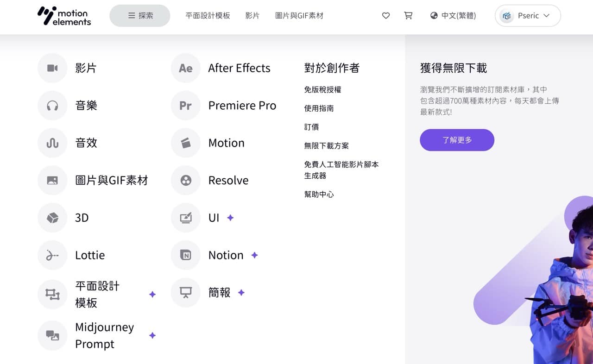Open the 探索 explore menu button
This screenshot has width=593, height=364.
[x=140, y=16]
